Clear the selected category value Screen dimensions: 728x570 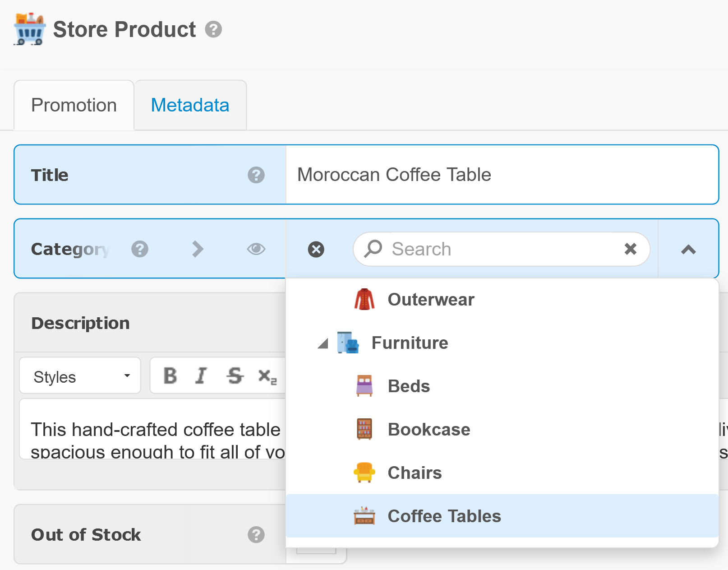point(316,249)
